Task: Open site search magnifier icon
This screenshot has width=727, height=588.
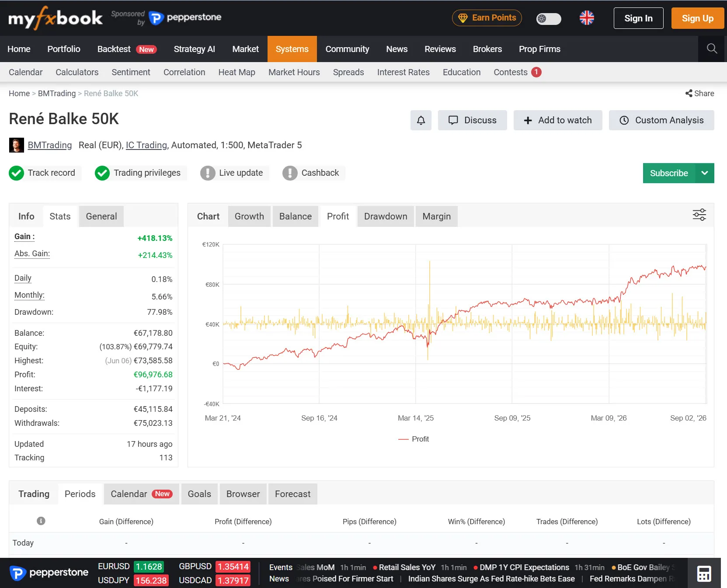Action: [x=712, y=49]
